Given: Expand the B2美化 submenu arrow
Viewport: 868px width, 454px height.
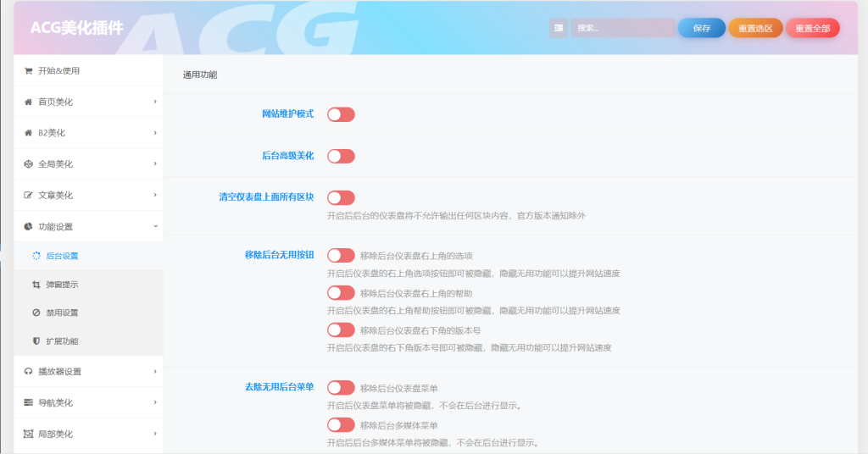Looking at the screenshot, I should 155,133.
